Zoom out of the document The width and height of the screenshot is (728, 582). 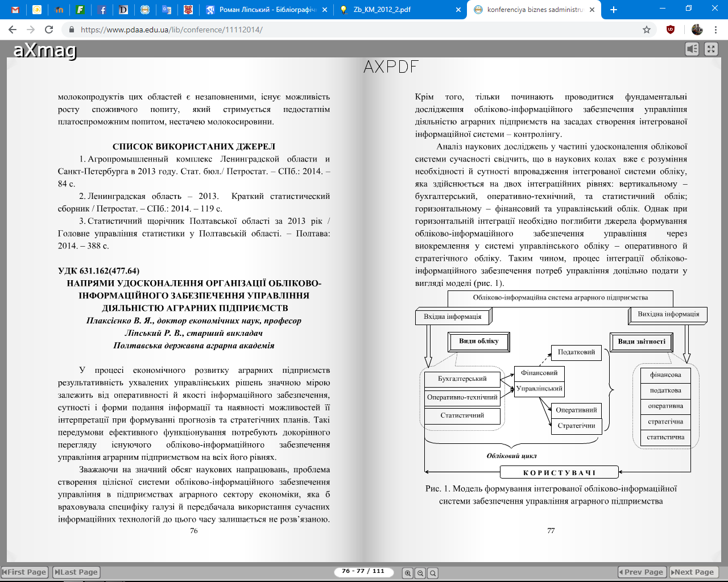[x=420, y=573]
